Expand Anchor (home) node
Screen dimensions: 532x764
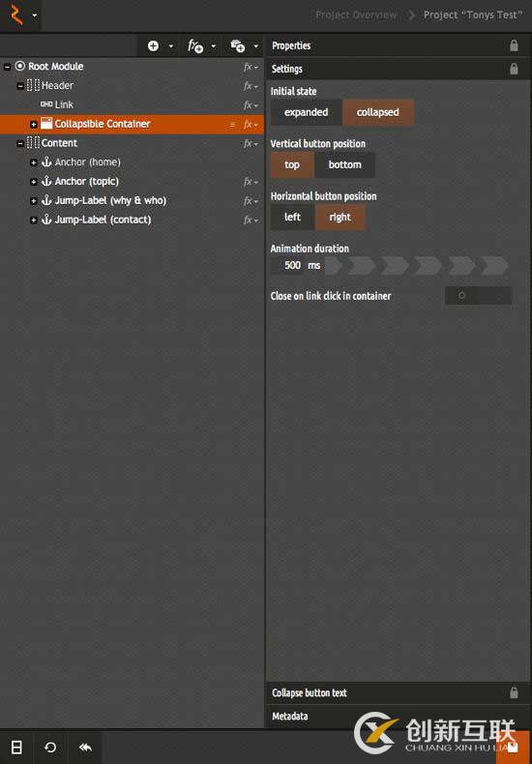tap(34, 162)
